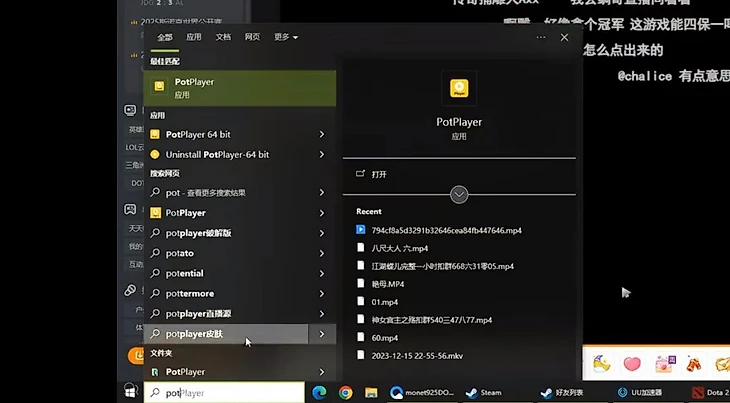
Task: Close the search panel with the X button
Action: point(564,37)
